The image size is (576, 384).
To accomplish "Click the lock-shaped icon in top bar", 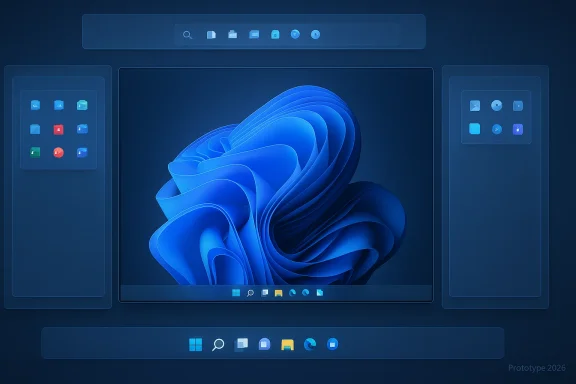I will coord(275,35).
